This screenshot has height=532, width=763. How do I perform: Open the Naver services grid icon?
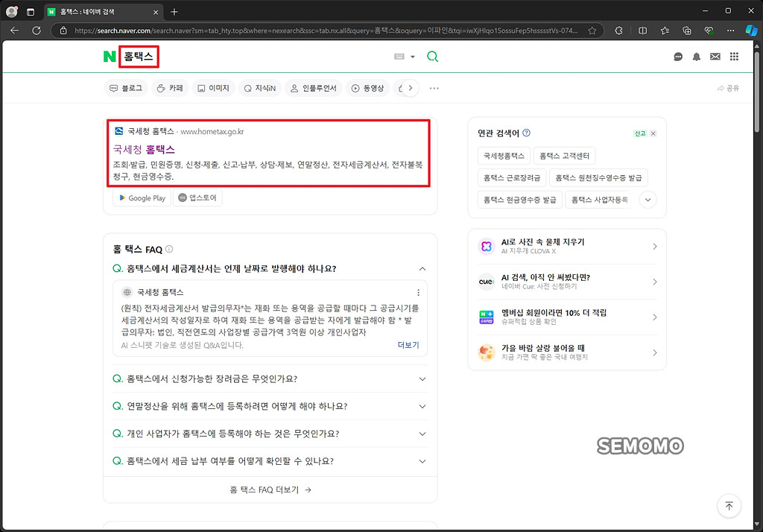point(734,57)
